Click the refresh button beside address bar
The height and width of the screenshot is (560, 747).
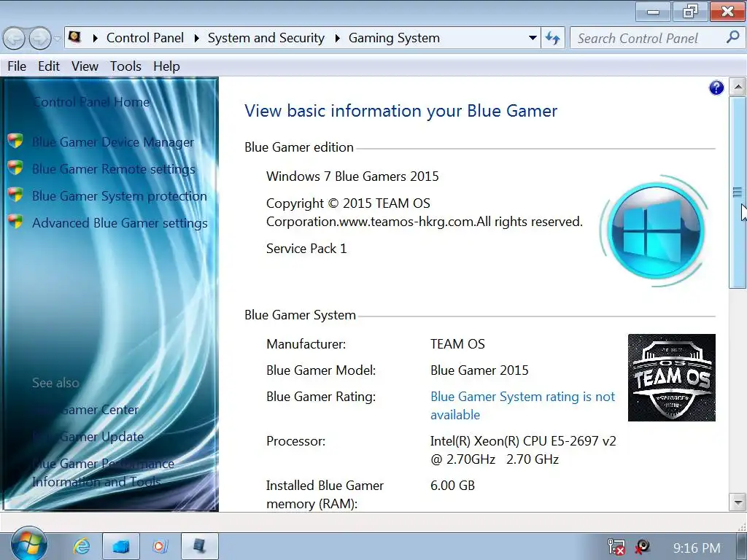coord(553,38)
